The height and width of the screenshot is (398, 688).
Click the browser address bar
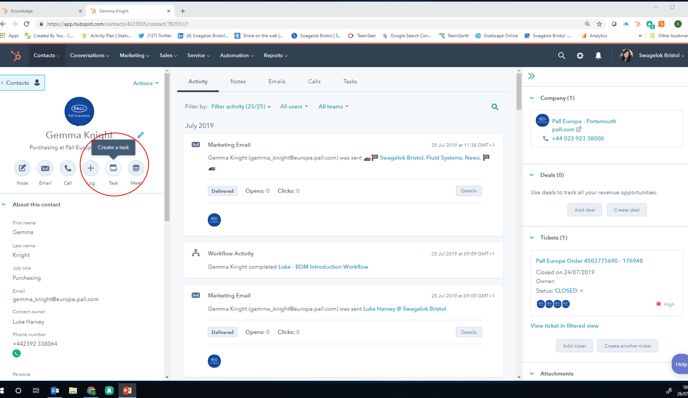[x=307, y=24]
